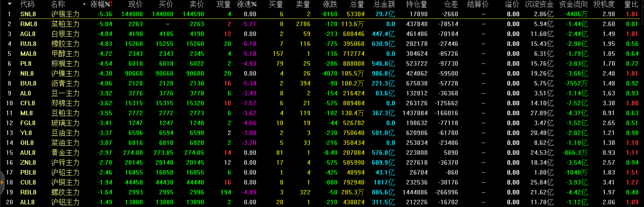Click the -5.36 change percent value
Image resolution: width=644 pixels, height=207 pixels.
[105, 14]
